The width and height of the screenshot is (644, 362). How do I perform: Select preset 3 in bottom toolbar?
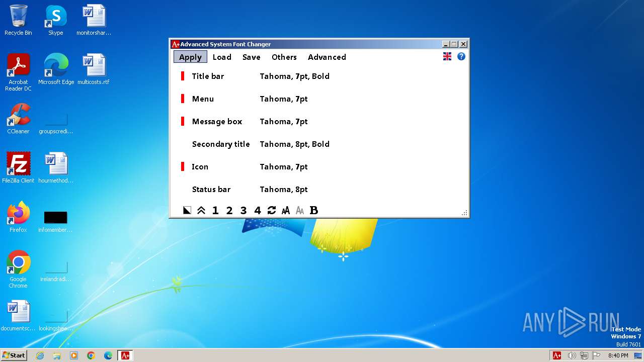pyautogui.click(x=244, y=211)
